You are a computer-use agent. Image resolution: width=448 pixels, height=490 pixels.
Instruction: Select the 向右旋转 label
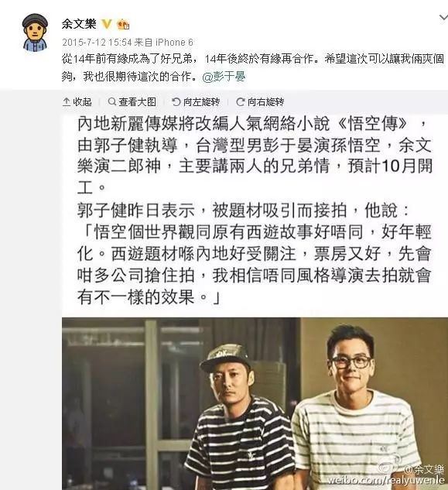tap(265, 102)
